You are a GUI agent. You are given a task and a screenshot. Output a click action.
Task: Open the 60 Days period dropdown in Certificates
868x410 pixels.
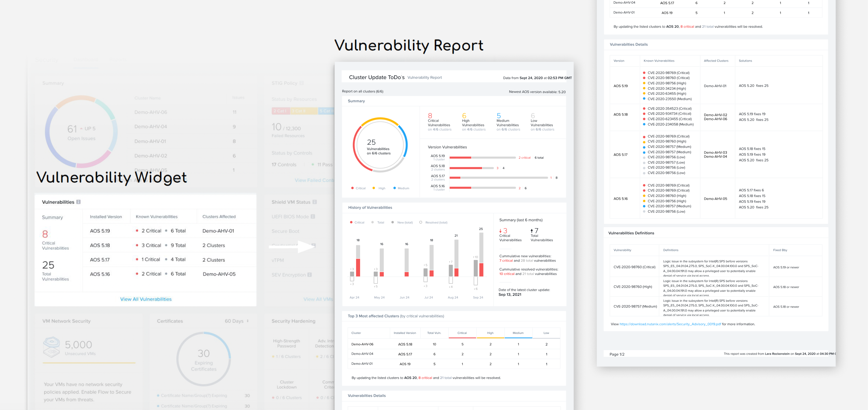point(238,321)
